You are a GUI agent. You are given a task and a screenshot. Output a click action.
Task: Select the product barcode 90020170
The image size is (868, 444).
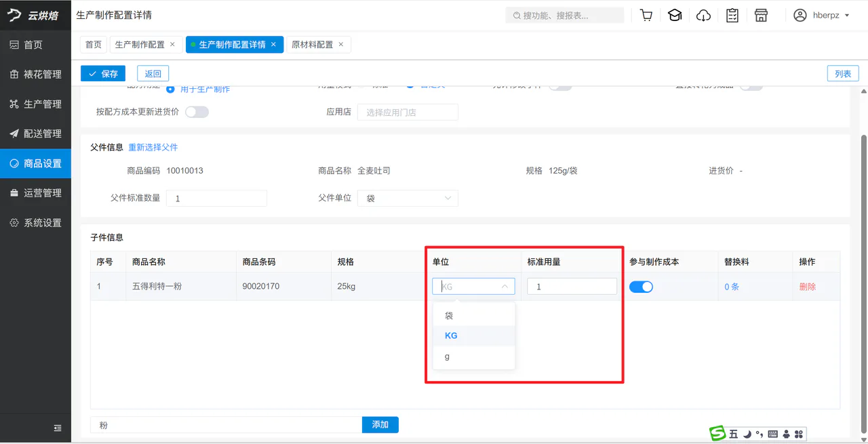260,287
